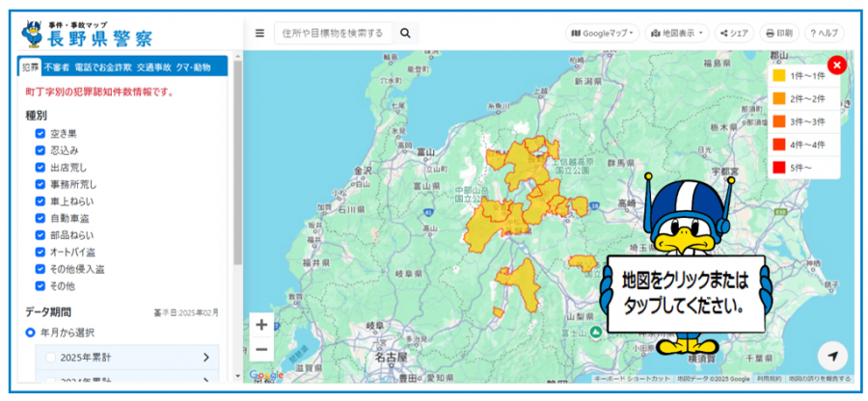Open the キーボード ショートカット link
The width and height of the screenshot is (868, 401).
633,379
